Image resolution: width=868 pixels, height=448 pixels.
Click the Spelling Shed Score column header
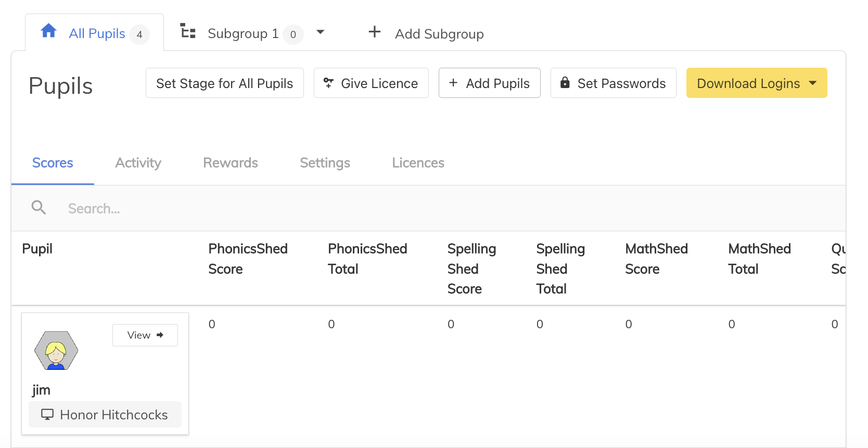tap(472, 269)
